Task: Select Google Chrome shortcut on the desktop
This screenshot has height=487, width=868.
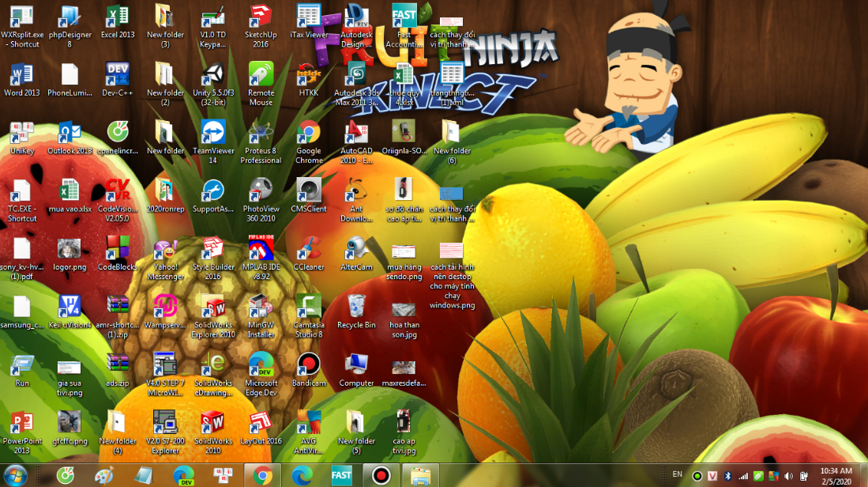Action: [x=308, y=133]
